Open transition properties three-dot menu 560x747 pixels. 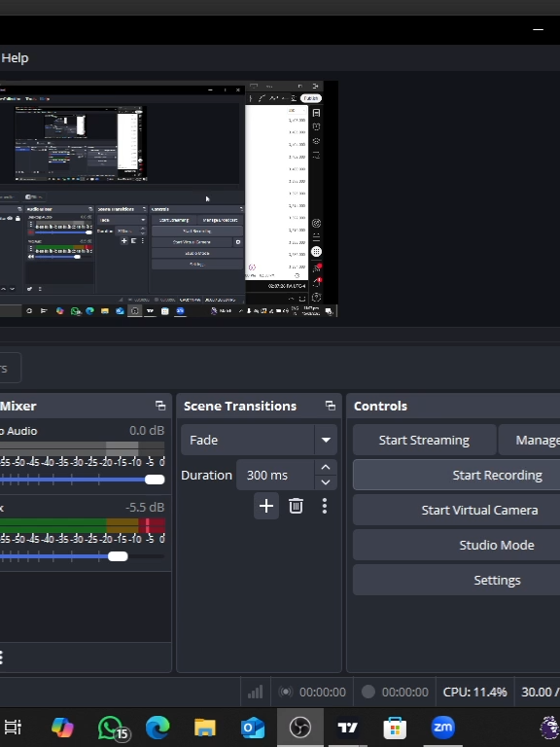tap(325, 506)
